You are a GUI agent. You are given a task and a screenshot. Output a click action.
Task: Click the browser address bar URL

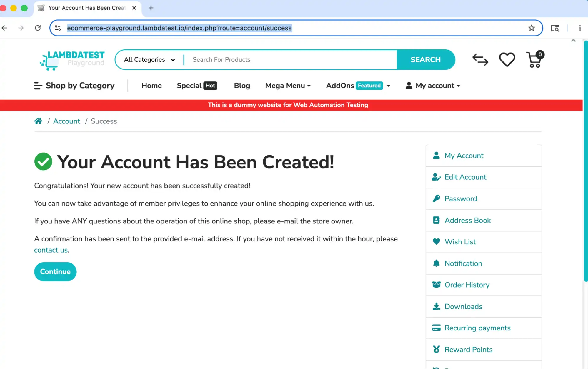pyautogui.click(x=179, y=28)
